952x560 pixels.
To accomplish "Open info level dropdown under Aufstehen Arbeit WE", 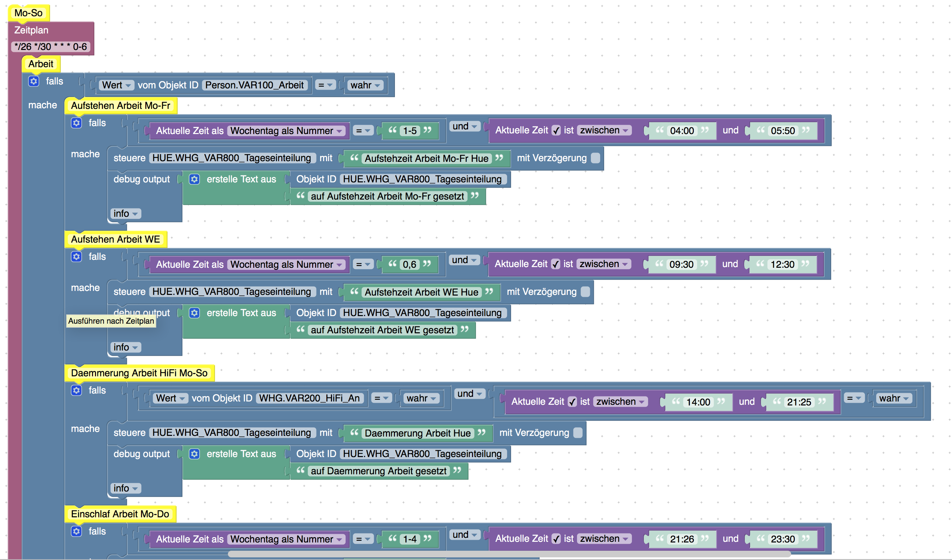I will [x=125, y=347].
